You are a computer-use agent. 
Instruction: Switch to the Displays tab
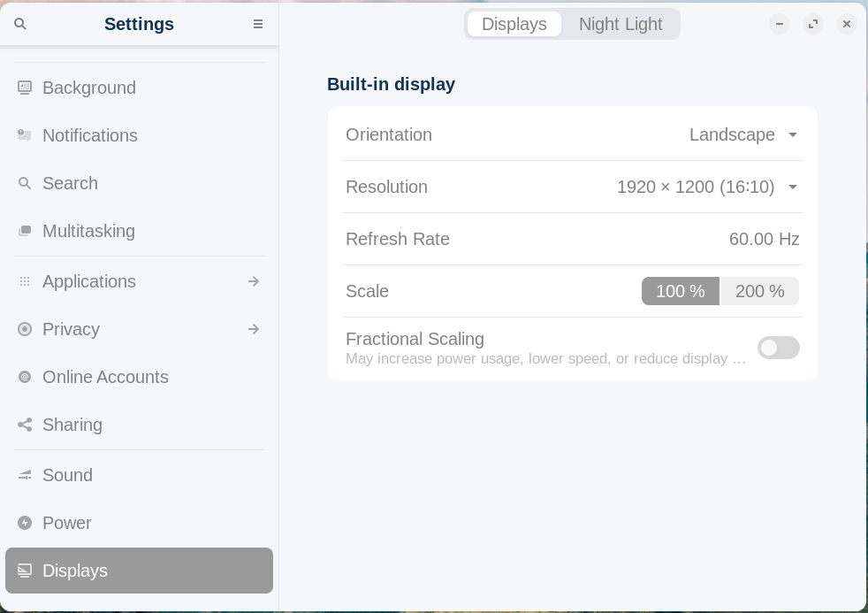click(514, 24)
